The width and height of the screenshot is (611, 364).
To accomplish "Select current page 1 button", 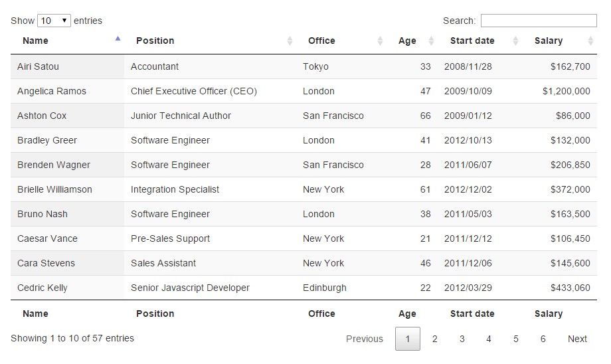I will click(408, 339).
